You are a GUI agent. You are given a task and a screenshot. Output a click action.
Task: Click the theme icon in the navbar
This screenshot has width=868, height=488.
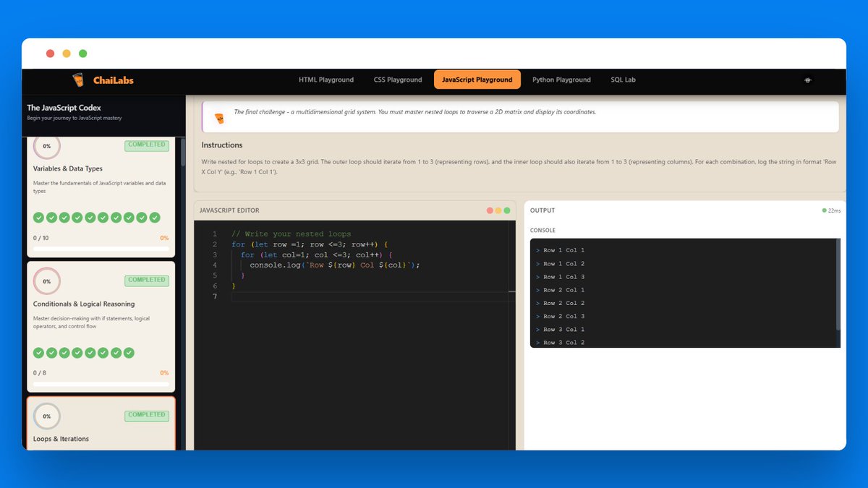coord(808,80)
